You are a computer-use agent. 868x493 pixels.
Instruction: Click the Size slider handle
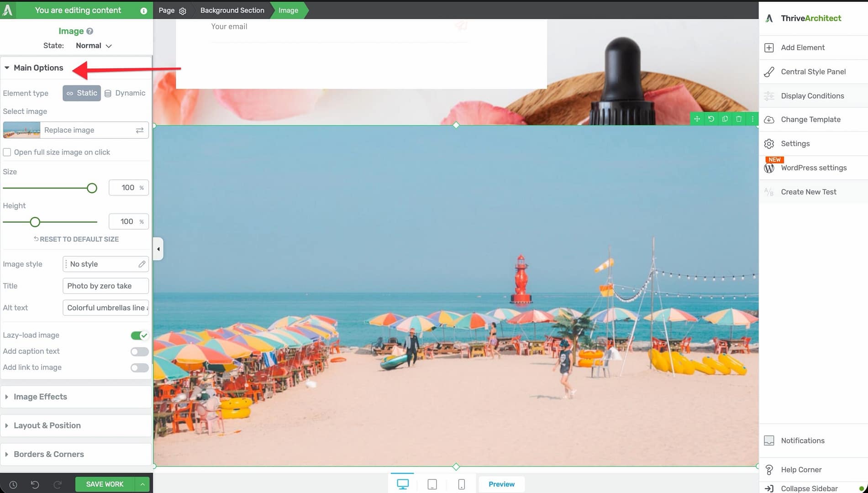click(92, 188)
